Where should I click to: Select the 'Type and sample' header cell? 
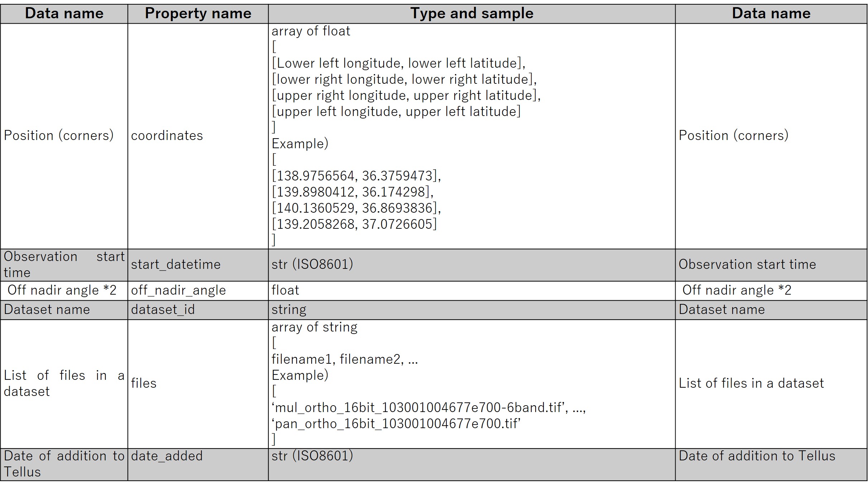pyautogui.click(x=471, y=14)
